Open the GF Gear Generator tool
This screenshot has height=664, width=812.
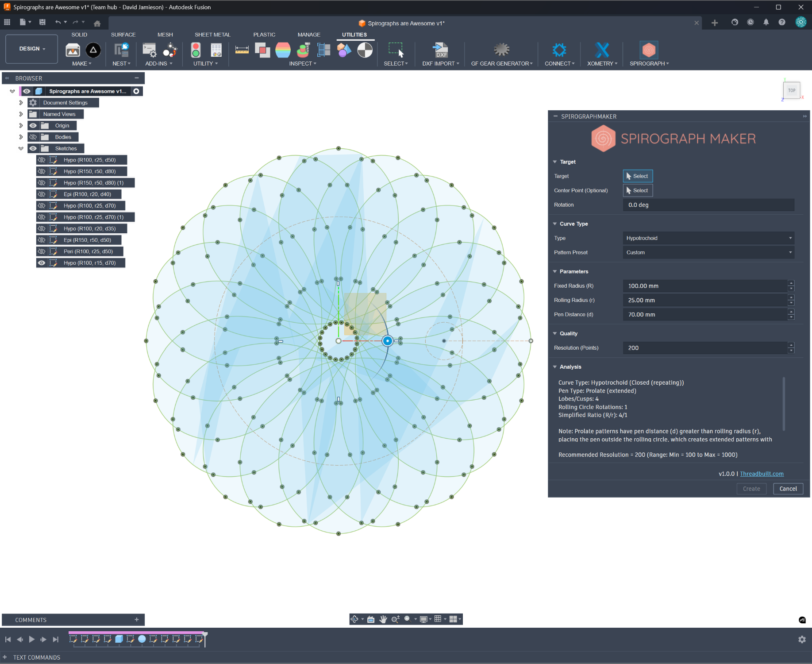(501, 50)
